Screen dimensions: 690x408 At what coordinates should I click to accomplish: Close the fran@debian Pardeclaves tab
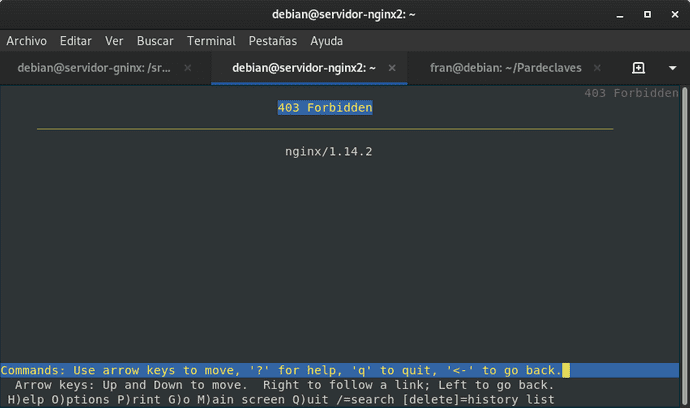(596, 68)
